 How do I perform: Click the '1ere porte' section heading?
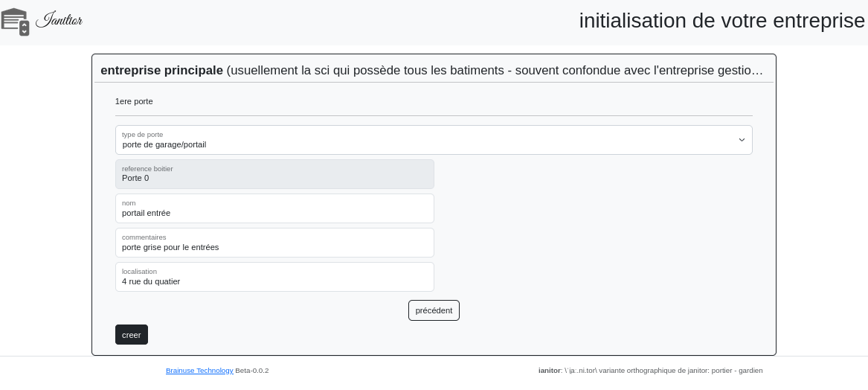pos(134,101)
